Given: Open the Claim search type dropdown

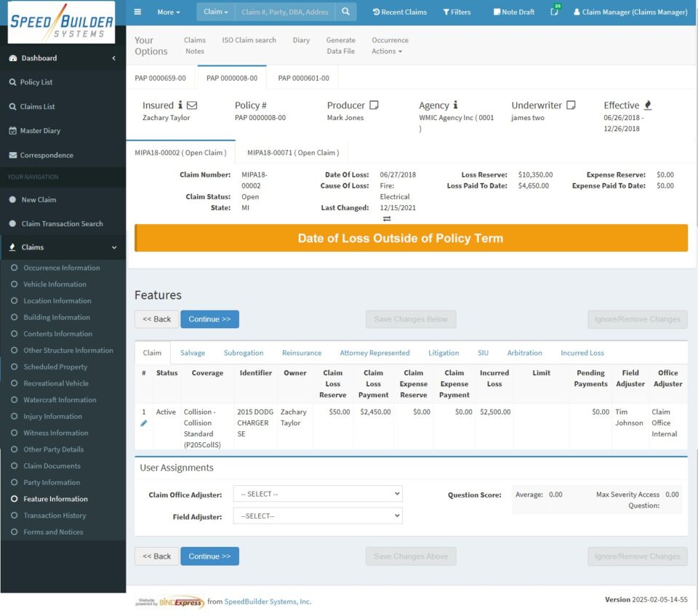Looking at the screenshot, I should coord(215,12).
